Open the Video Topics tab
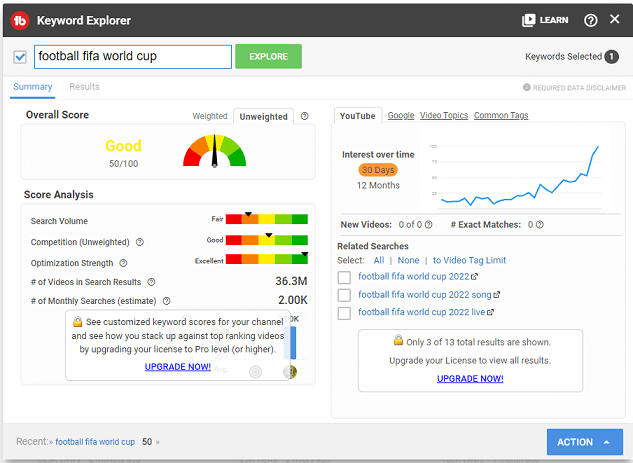This screenshot has width=633, height=463. [444, 115]
